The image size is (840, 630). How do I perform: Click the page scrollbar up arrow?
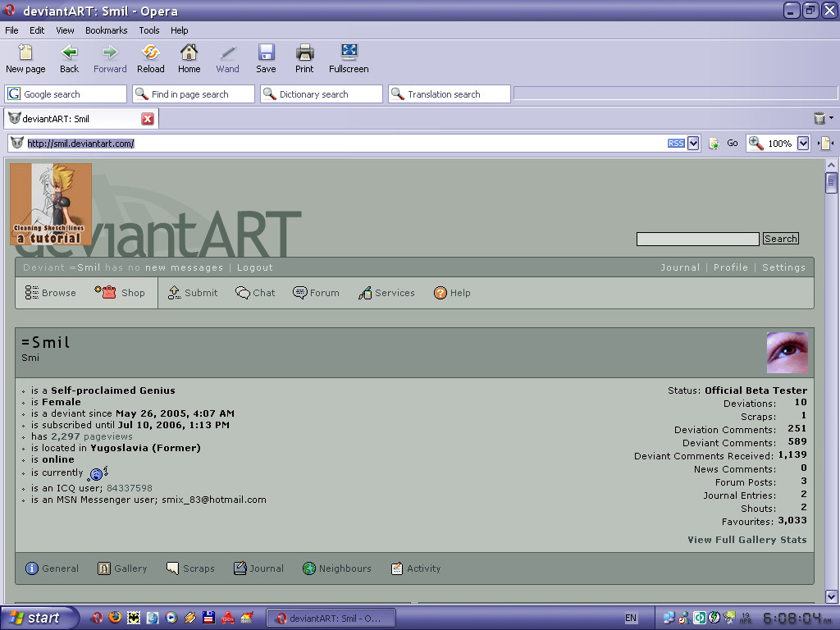(x=831, y=165)
